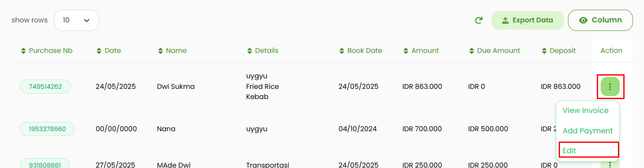644x168 pixels.
Task: Sort by Purchase Nb column arrows
Action: pos(23,51)
